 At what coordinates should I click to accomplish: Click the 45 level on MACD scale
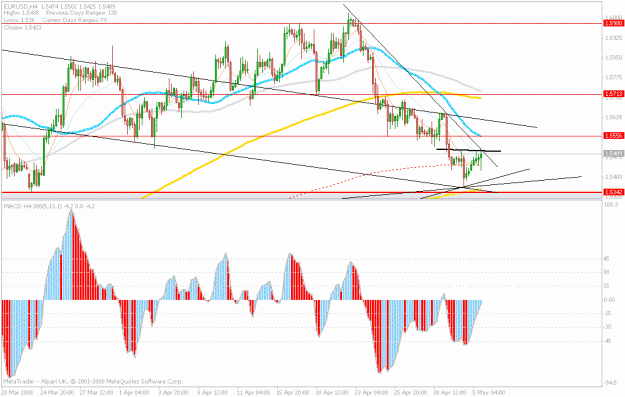(606, 259)
